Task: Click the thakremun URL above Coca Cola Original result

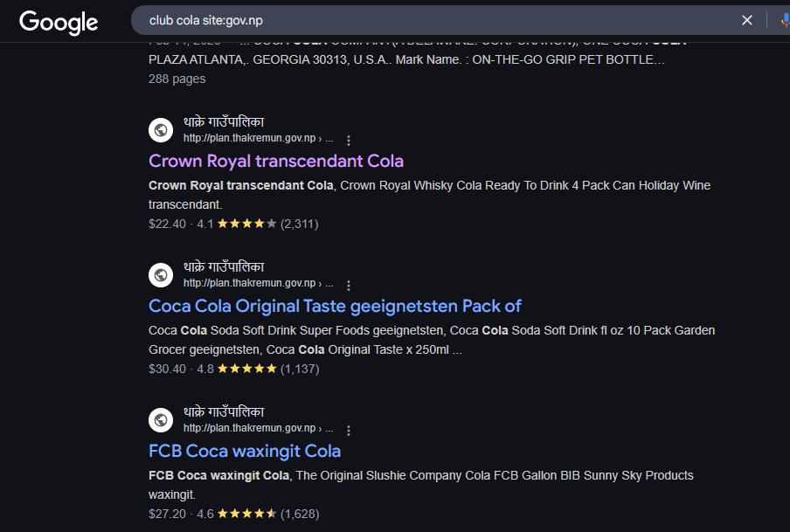Action: point(258,283)
